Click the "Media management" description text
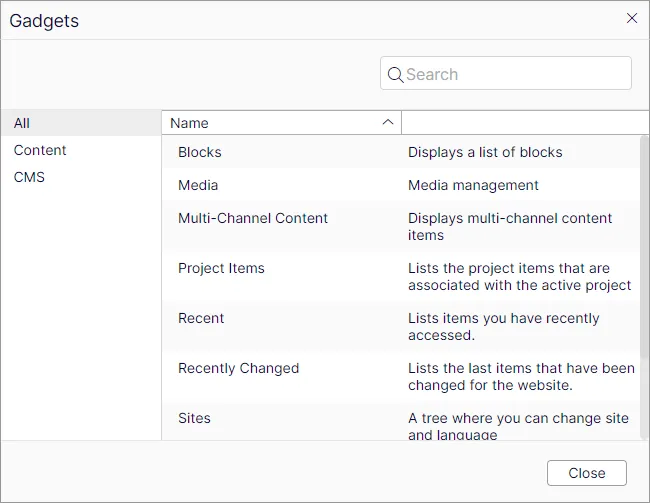The image size is (650, 503). (x=473, y=185)
